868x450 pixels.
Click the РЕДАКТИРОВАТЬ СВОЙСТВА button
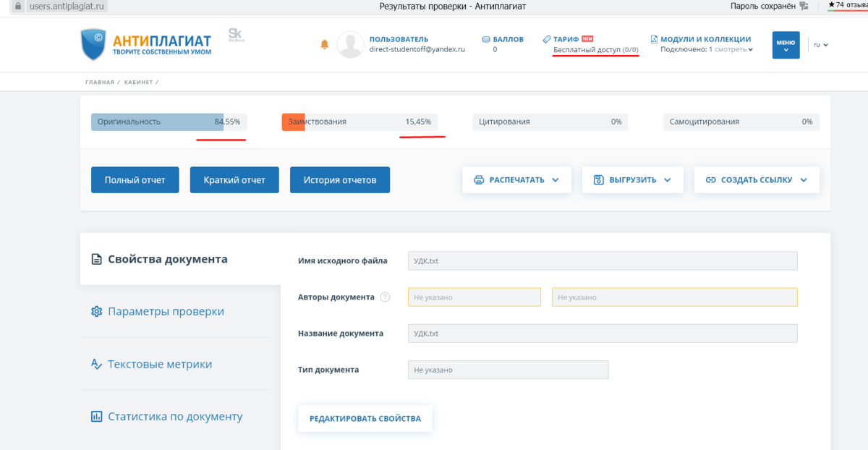(x=365, y=418)
